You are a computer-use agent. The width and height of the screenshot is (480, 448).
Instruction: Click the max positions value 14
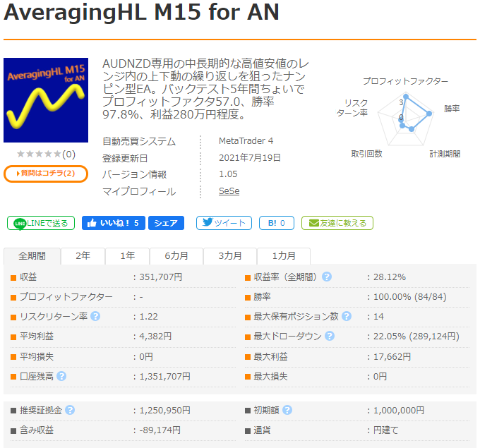(x=378, y=316)
